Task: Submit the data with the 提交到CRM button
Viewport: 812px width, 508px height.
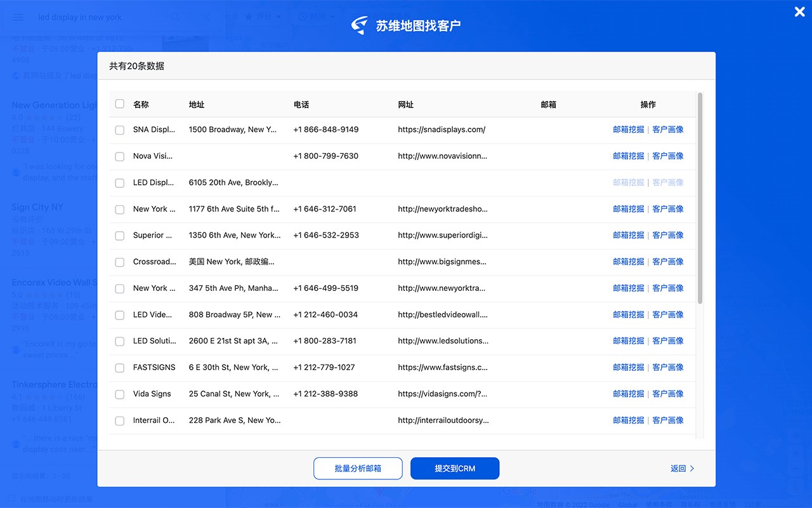Action: pos(455,469)
